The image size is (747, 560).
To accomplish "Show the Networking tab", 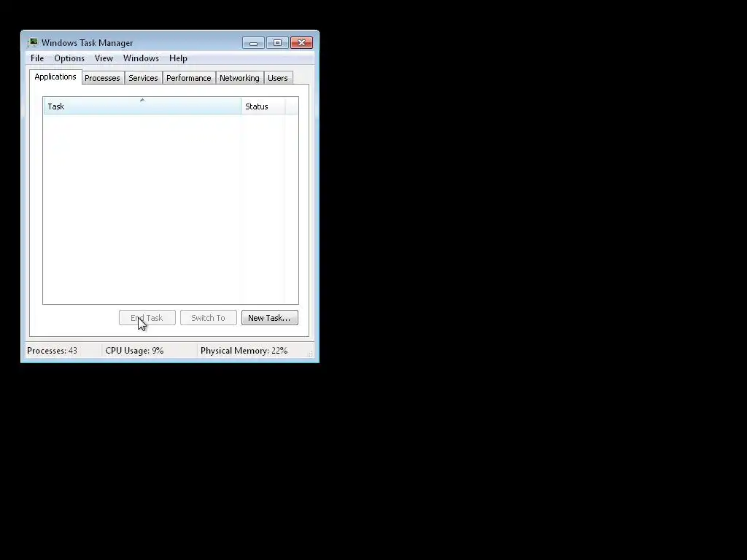I will pos(239,78).
